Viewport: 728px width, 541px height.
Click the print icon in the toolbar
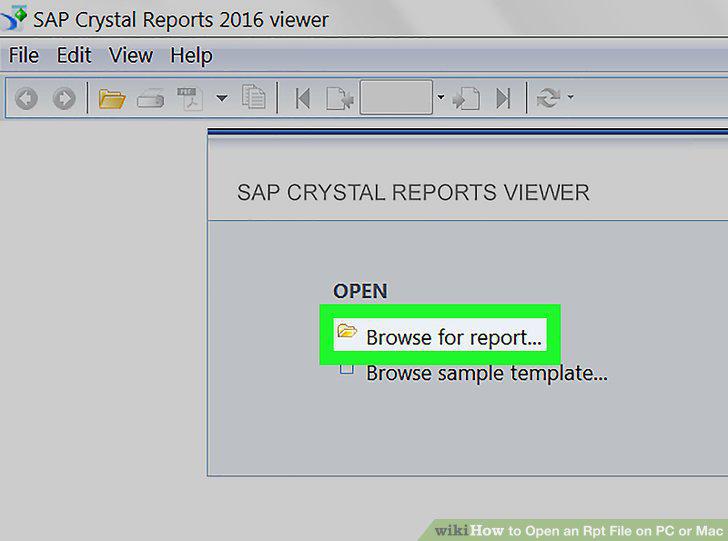(x=150, y=98)
